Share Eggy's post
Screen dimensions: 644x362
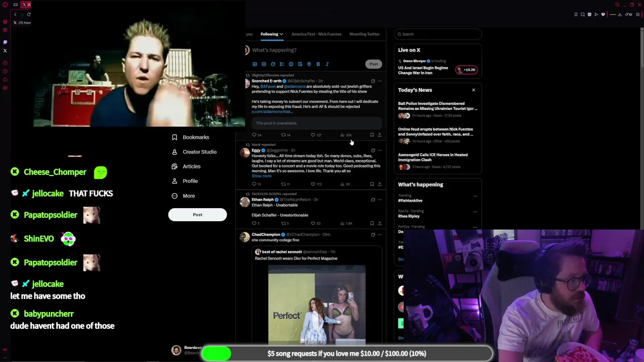point(379,184)
